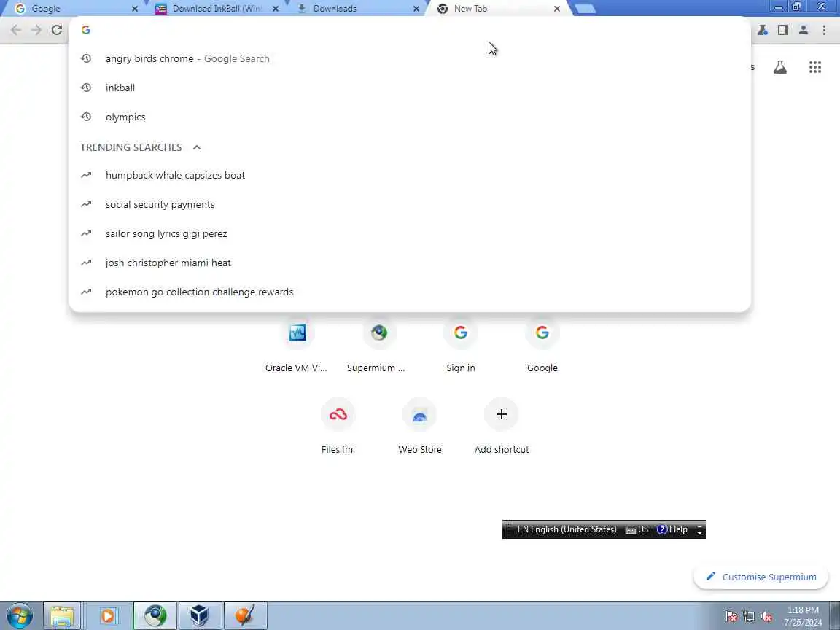Click EN English (United States) language selector
840x630 pixels.
click(x=567, y=529)
